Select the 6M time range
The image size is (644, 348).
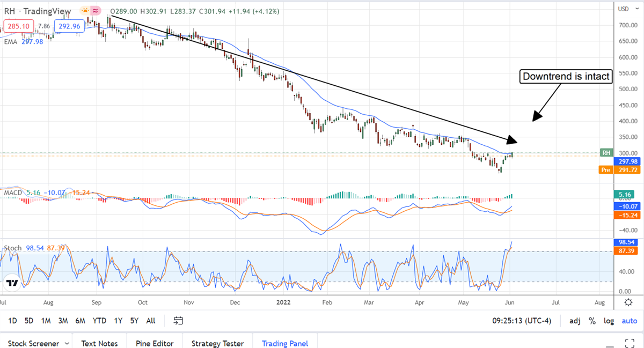point(80,321)
